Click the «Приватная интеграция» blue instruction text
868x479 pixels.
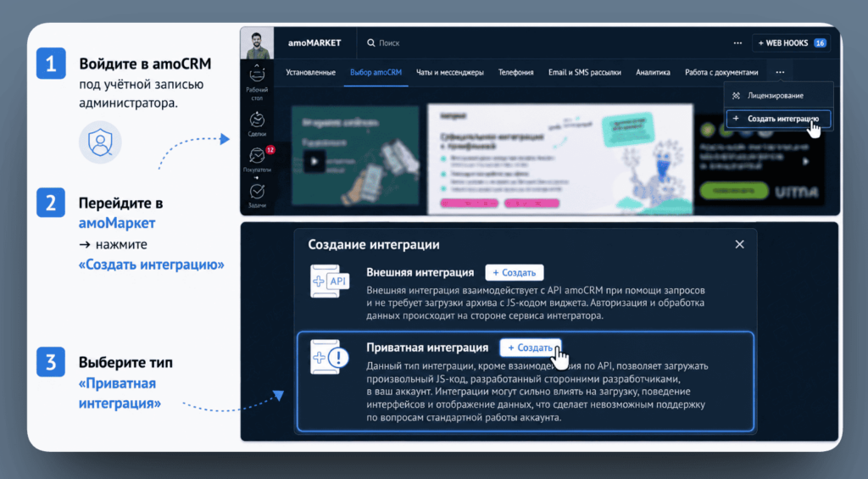120,393
